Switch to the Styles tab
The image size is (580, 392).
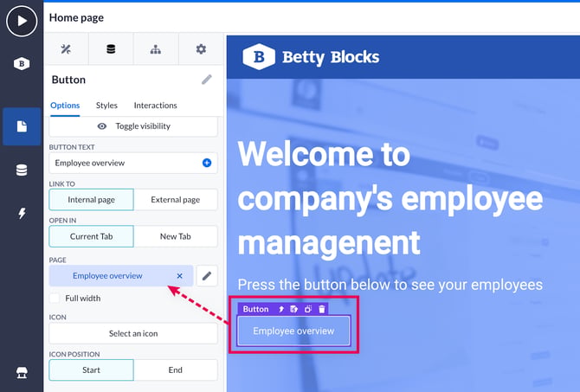pyautogui.click(x=106, y=106)
